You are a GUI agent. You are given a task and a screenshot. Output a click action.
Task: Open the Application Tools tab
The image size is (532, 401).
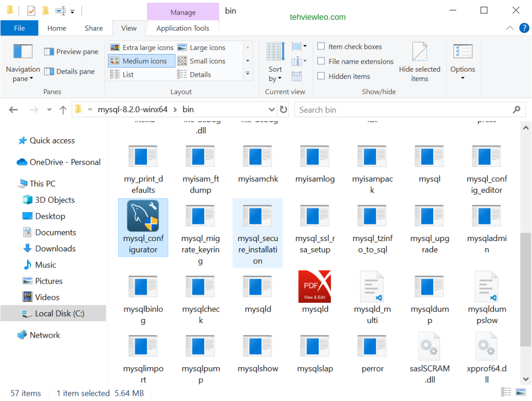(183, 28)
